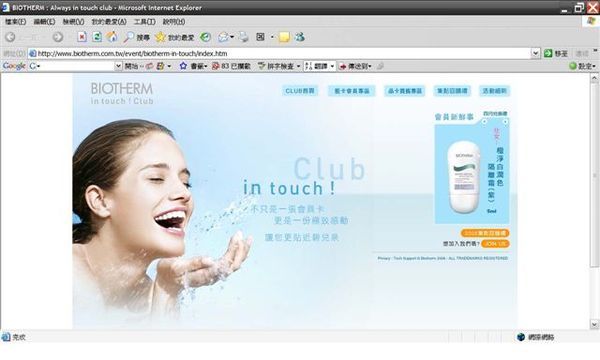Click the status bar page icon

[x=6, y=337]
